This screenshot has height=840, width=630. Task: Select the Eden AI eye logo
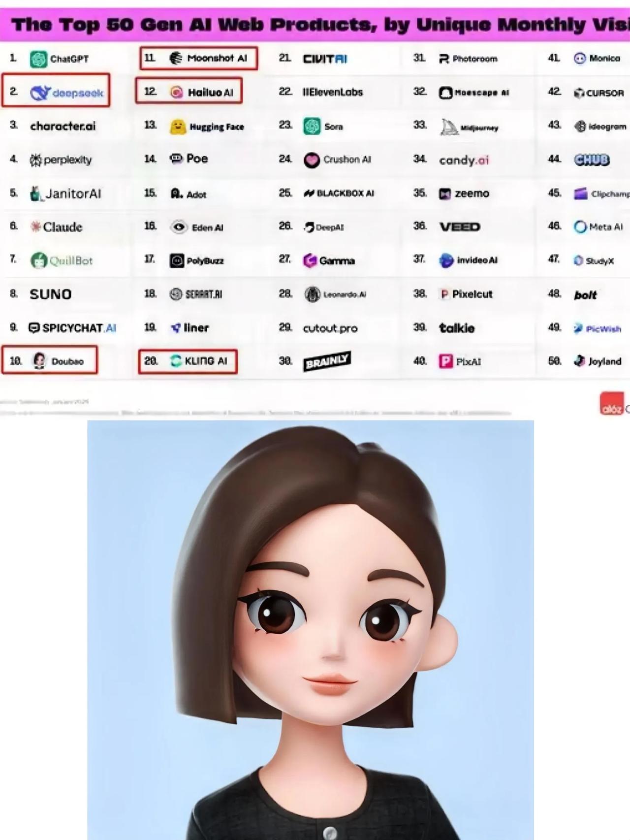click(x=179, y=227)
